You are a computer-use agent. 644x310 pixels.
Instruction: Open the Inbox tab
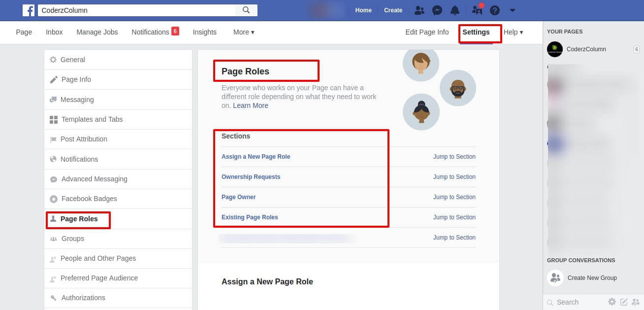(54, 32)
